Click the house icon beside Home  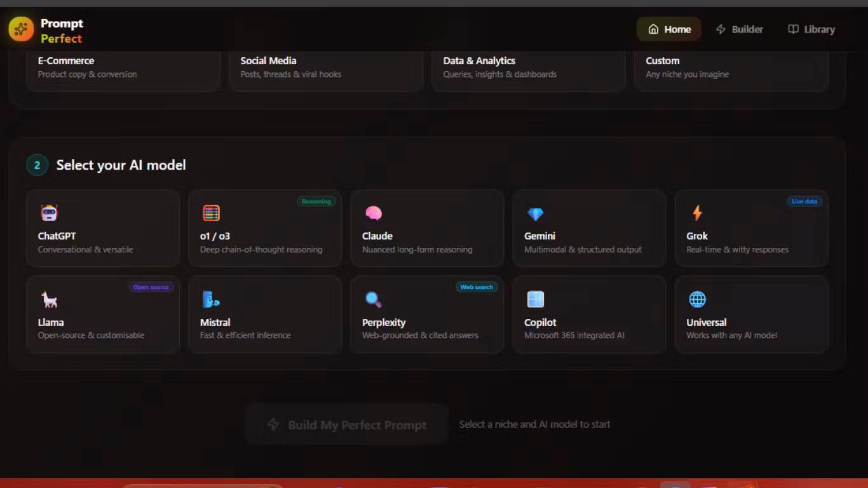(653, 29)
